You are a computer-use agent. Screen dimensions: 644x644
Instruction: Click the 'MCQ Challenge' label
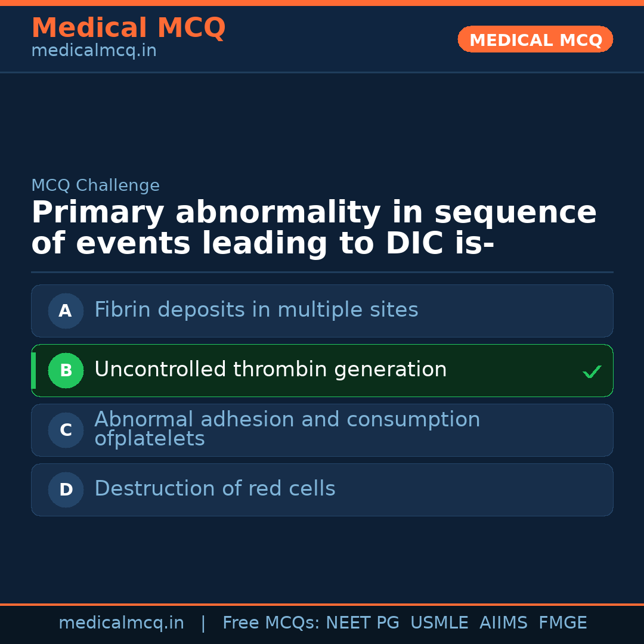pos(95,185)
